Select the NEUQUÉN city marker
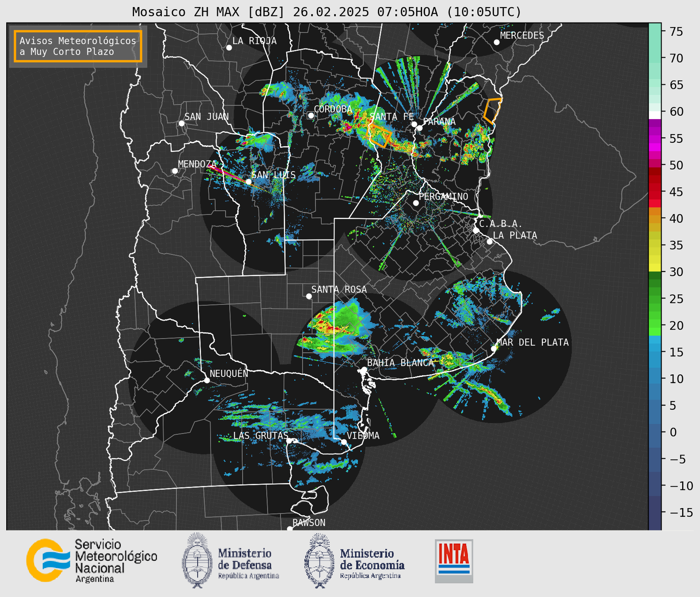This screenshot has height=597, width=700. click(207, 380)
